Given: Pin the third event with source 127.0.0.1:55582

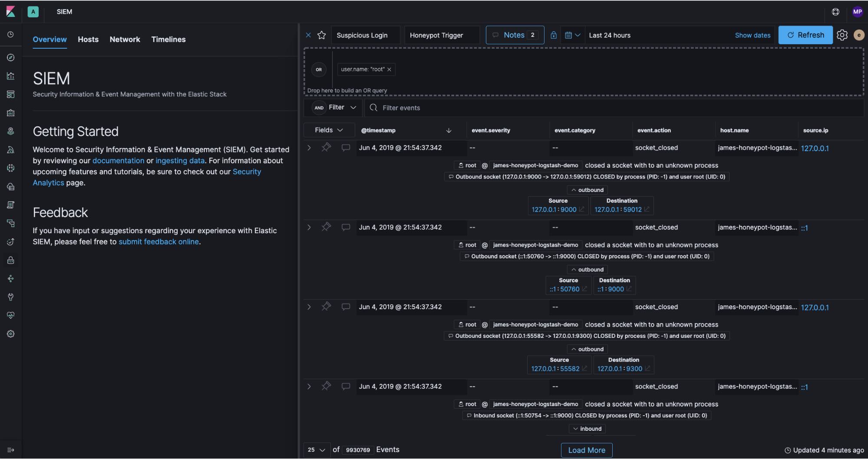Looking at the screenshot, I should click(x=326, y=307).
